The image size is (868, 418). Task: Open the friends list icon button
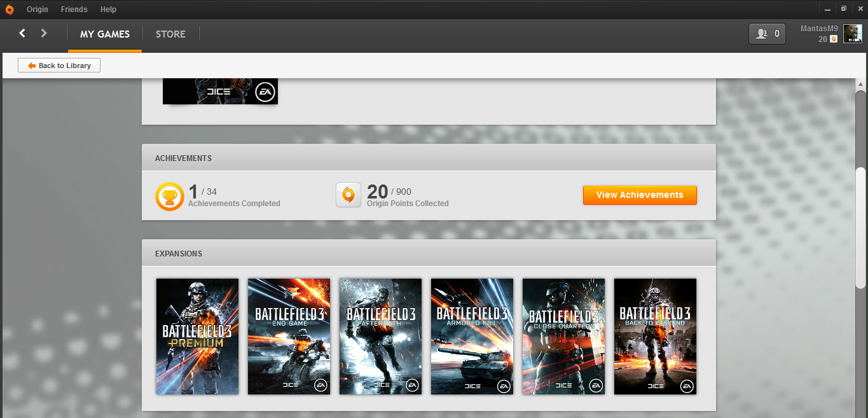tap(768, 34)
